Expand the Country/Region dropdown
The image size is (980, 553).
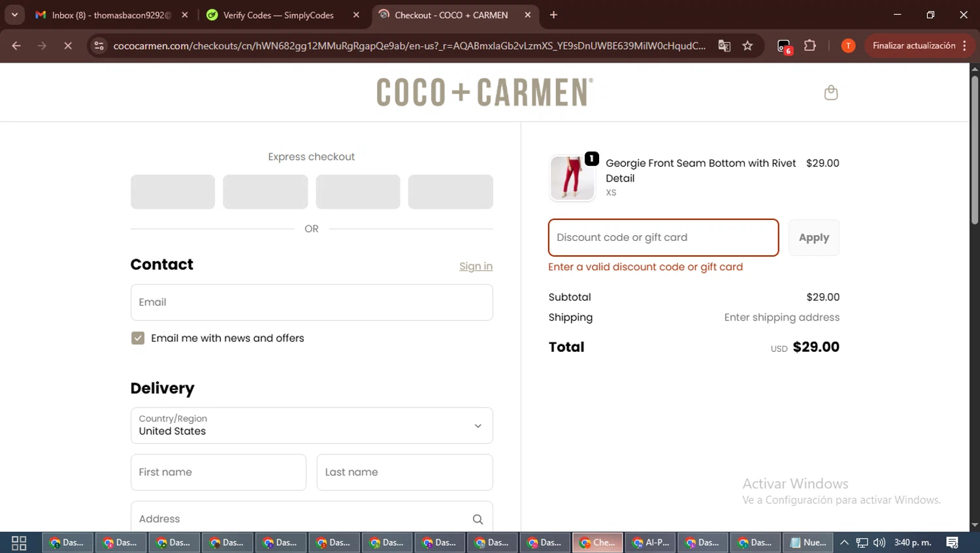[312, 426]
